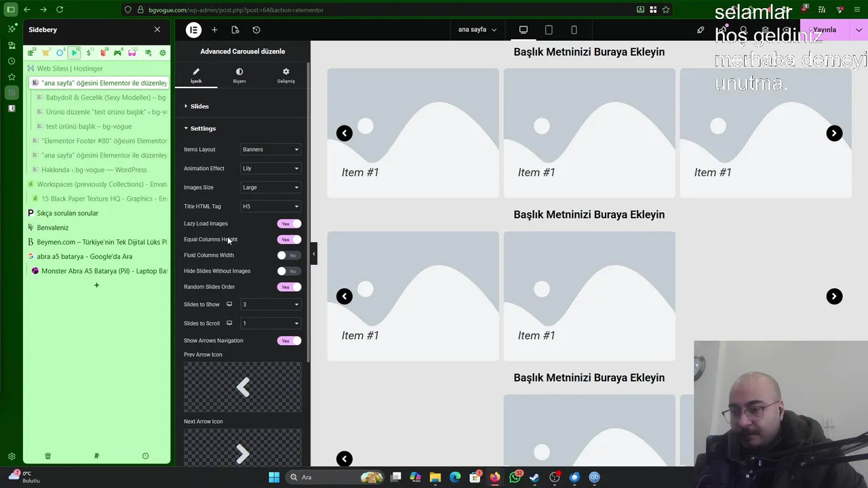The height and width of the screenshot is (488, 868).
Task: Open publish options arrow next to Yayınla
Action: (x=859, y=30)
